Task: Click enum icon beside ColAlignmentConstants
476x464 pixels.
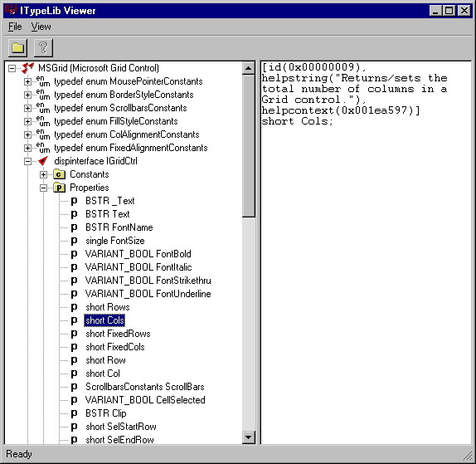Action: [43, 134]
